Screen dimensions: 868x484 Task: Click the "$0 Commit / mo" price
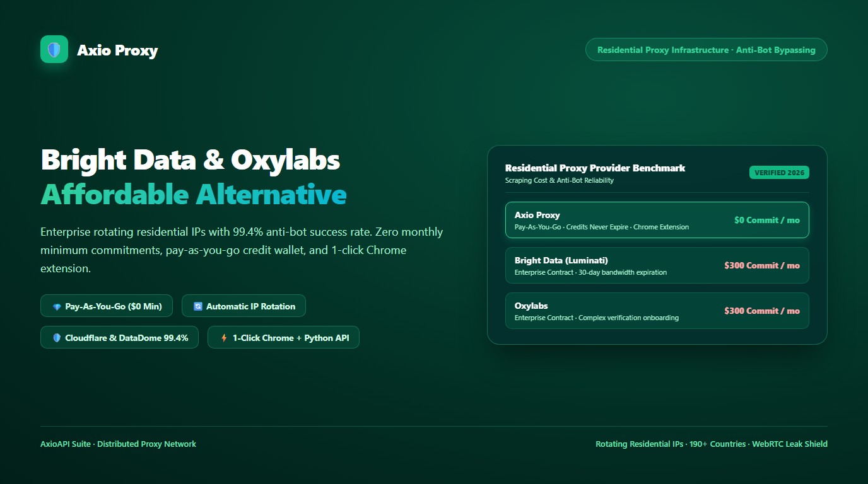[767, 220]
